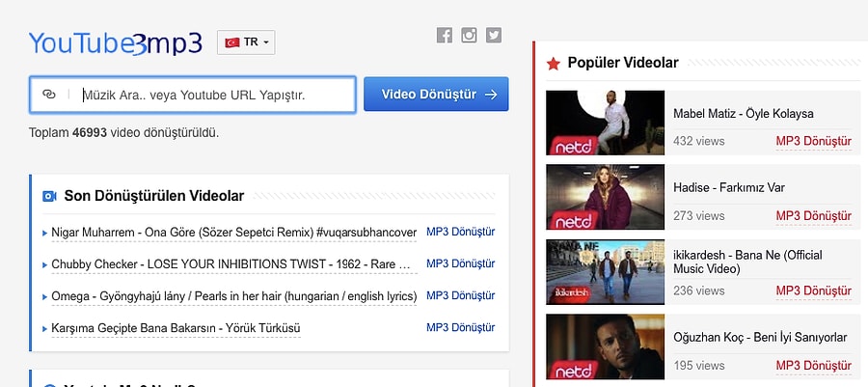Click the ikikardesh video thumbnail

[x=605, y=272]
